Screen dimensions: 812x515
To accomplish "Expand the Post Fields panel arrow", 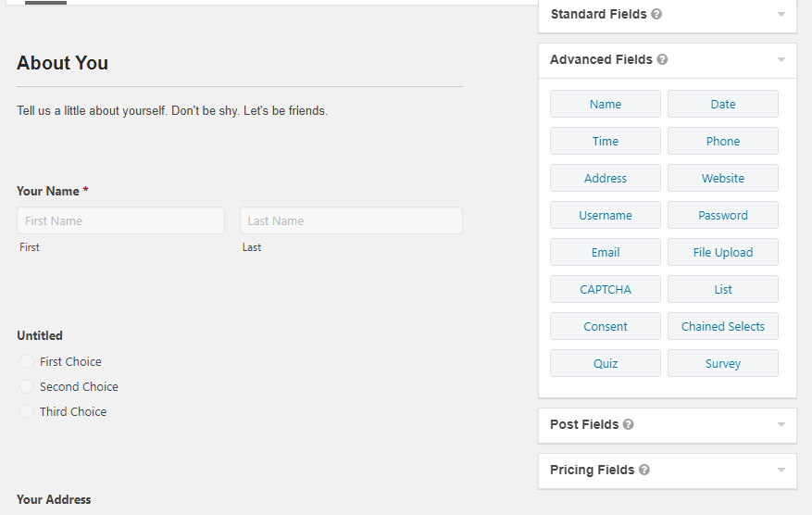I will click(781, 425).
